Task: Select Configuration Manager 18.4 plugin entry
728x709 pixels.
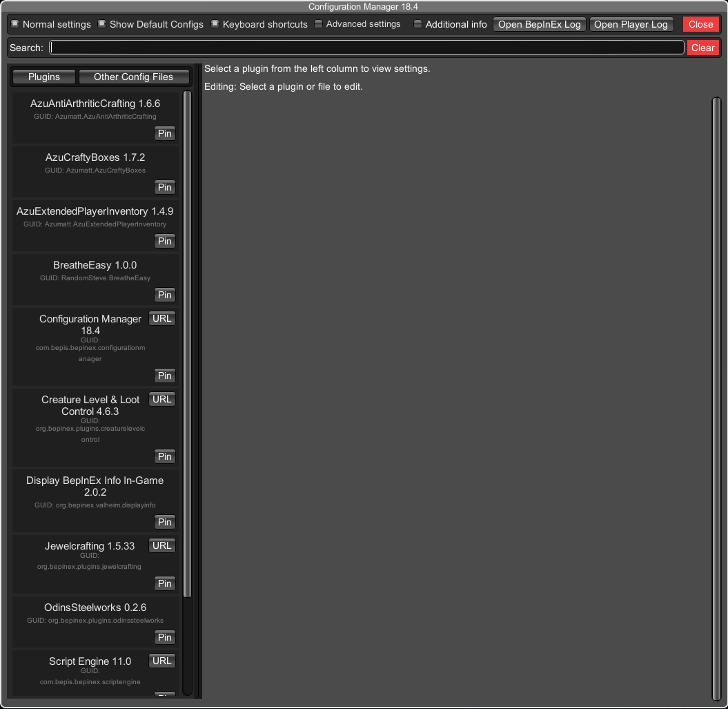Action: click(x=90, y=324)
